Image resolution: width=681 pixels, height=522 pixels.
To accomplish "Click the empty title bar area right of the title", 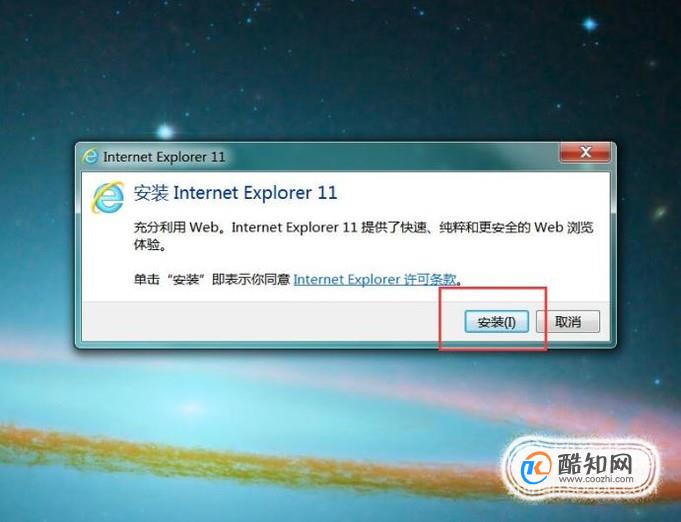I will [391, 156].
